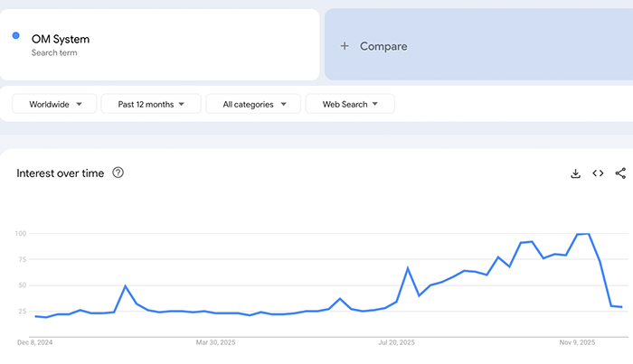This screenshot has width=633, height=364.
Task: Click the Compare label to add term
Action: [383, 46]
